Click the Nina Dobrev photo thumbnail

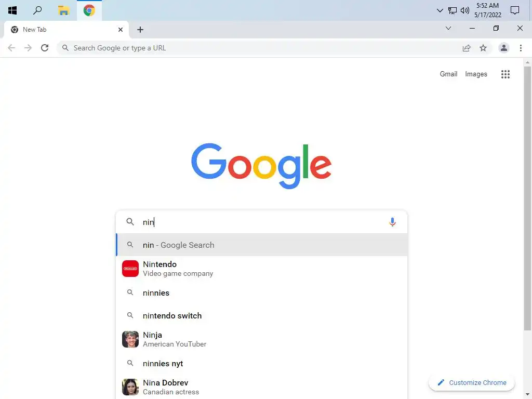point(130,387)
